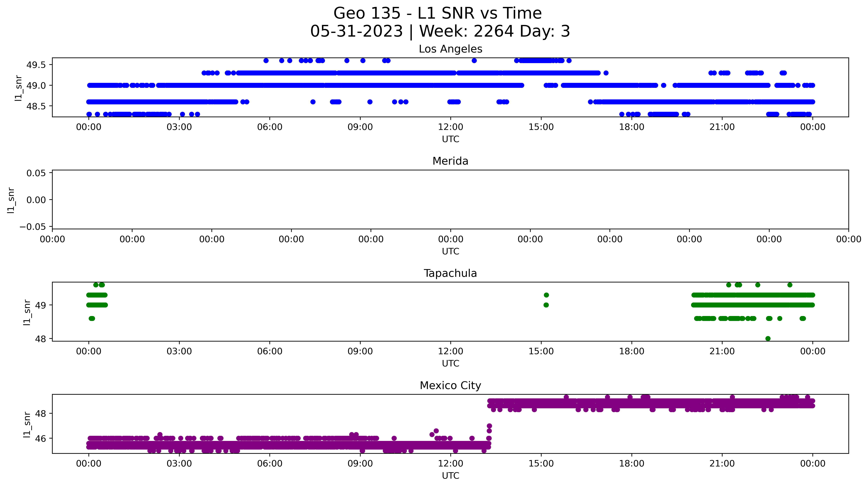Click the 18:00 tick of Tapachula plot

(x=631, y=351)
